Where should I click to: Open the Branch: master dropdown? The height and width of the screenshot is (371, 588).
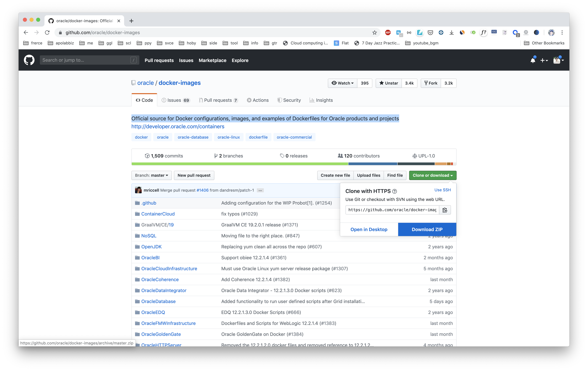pyautogui.click(x=151, y=175)
